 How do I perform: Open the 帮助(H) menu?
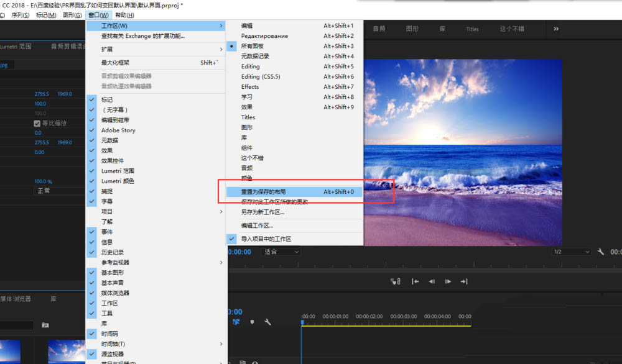(124, 15)
